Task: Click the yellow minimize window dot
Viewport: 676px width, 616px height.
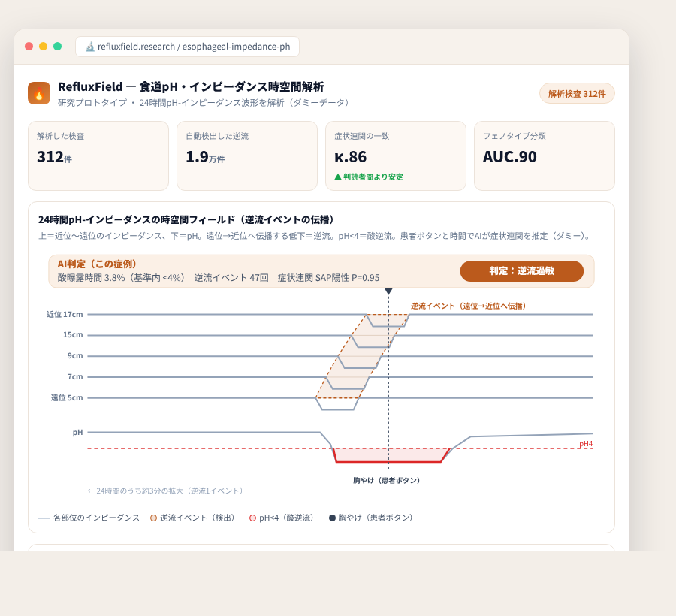Action: [43, 46]
